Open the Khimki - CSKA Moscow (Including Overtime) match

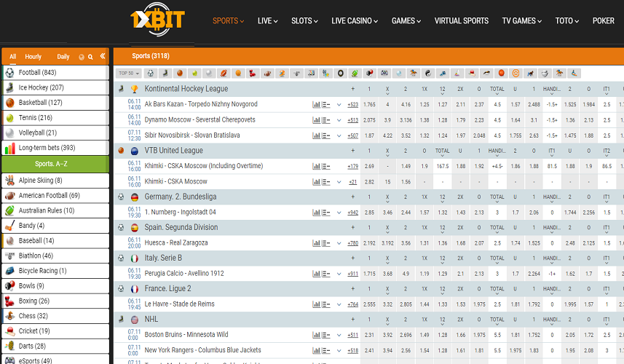[204, 166]
